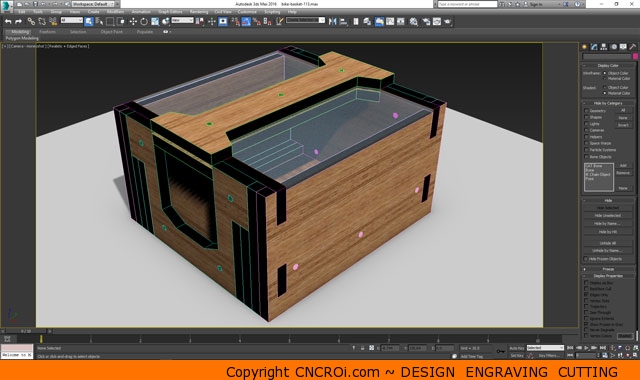This screenshot has height=380, width=640.
Task: Collapse the Display Color rollout
Action: click(x=608, y=65)
